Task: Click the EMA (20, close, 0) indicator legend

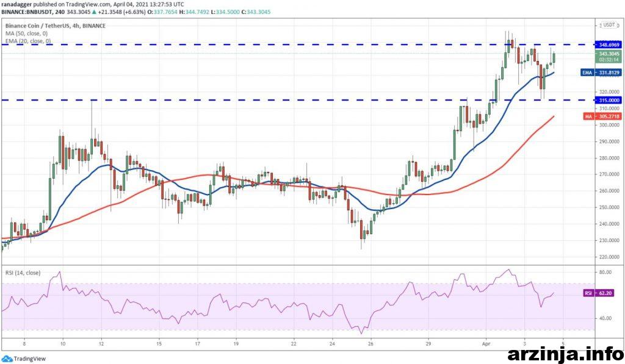Action: click(28, 41)
